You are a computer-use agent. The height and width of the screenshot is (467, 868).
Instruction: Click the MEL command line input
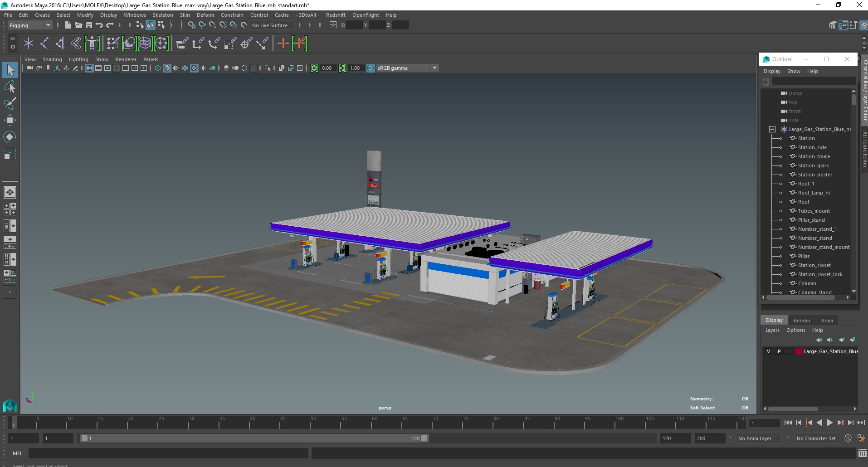pyautogui.click(x=168, y=453)
